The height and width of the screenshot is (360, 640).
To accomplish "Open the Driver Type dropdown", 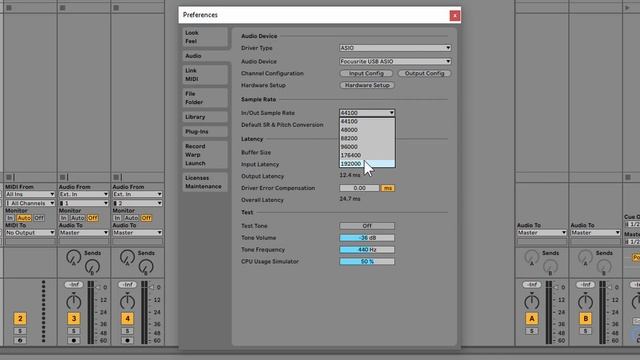I will 395,48.
